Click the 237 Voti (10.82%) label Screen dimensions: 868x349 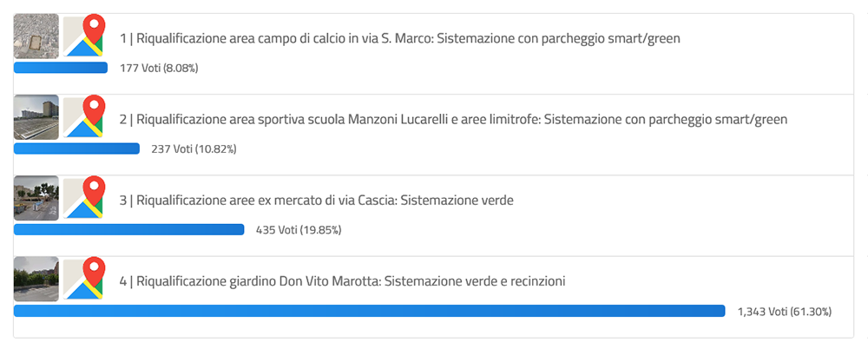coord(194,149)
